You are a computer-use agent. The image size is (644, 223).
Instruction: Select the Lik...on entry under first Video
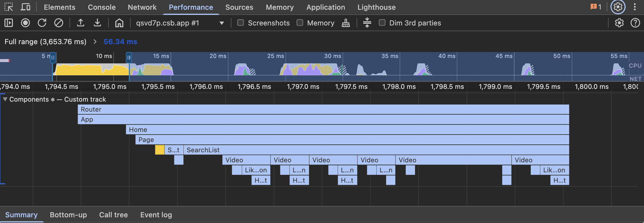[256, 170]
